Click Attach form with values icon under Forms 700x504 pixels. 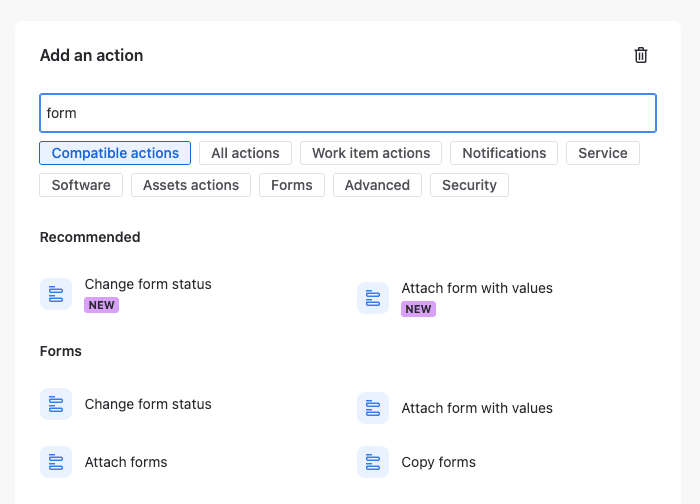coord(373,408)
